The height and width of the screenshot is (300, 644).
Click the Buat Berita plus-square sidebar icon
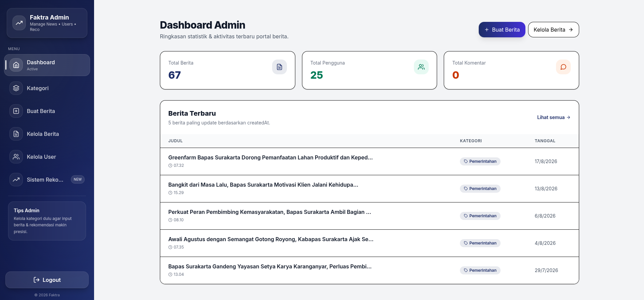(x=16, y=111)
